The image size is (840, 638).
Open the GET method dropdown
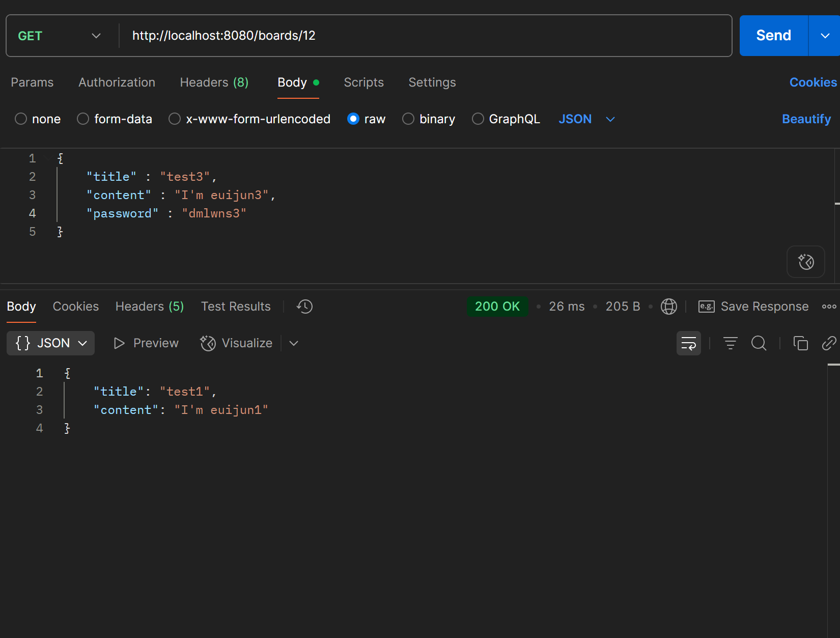point(60,36)
